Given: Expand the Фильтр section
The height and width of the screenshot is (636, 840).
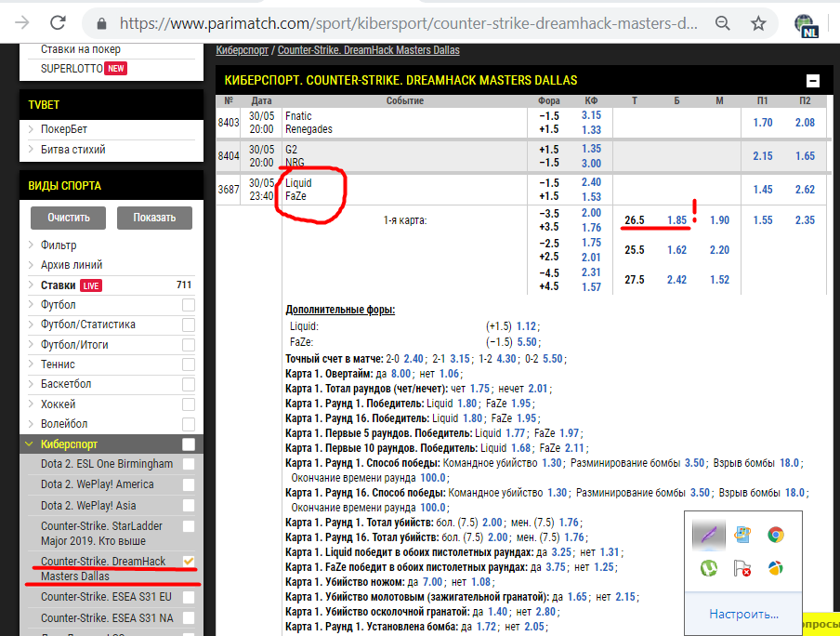Looking at the screenshot, I should tap(31, 245).
